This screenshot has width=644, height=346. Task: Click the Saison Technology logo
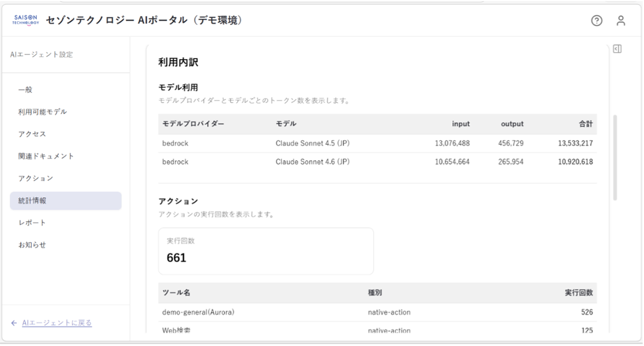(26, 20)
